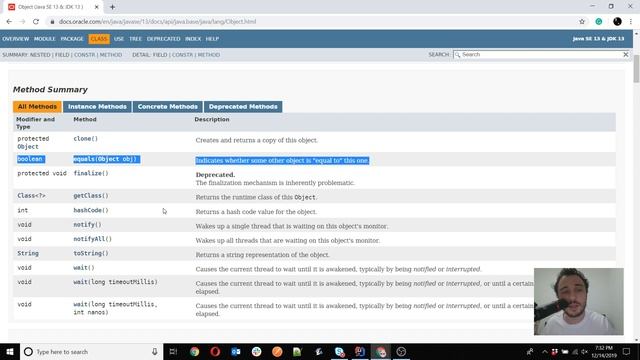Screen dimensions: 640x360
Task: Click the page vertical scrollbar thumb
Action: pos(636,69)
